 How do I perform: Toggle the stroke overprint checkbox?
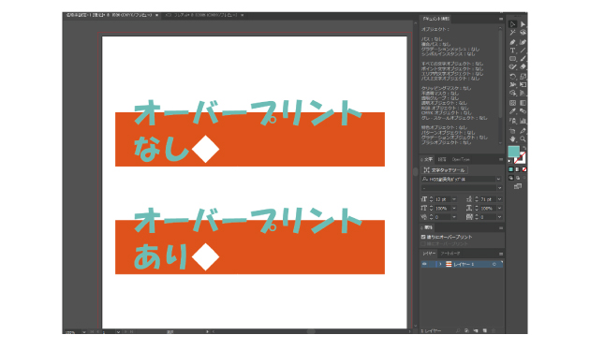[423, 243]
